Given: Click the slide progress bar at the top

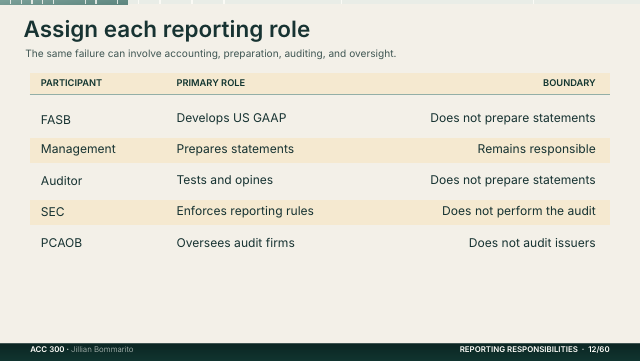Looking at the screenshot, I should [x=320, y=2].
